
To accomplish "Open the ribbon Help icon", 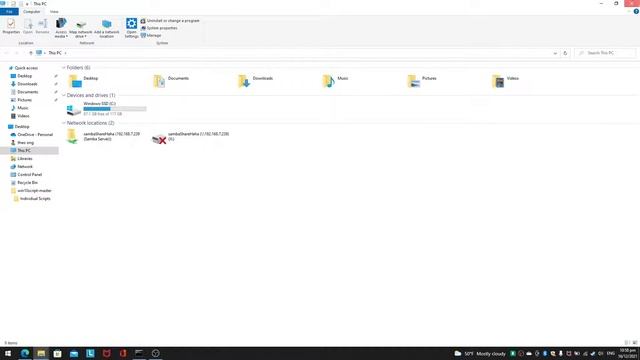I will pyautogui.click(x=636, y=11).
